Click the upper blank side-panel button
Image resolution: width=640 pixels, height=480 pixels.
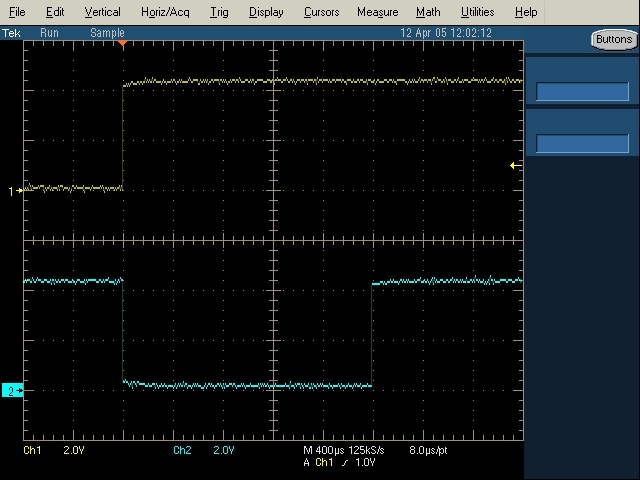pyautogui.click(x=582, y=92)
